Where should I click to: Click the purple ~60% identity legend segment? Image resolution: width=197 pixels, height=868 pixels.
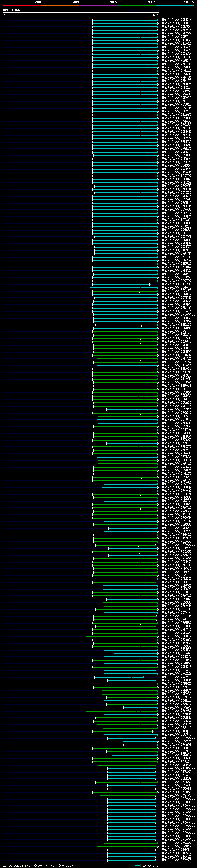99,6
